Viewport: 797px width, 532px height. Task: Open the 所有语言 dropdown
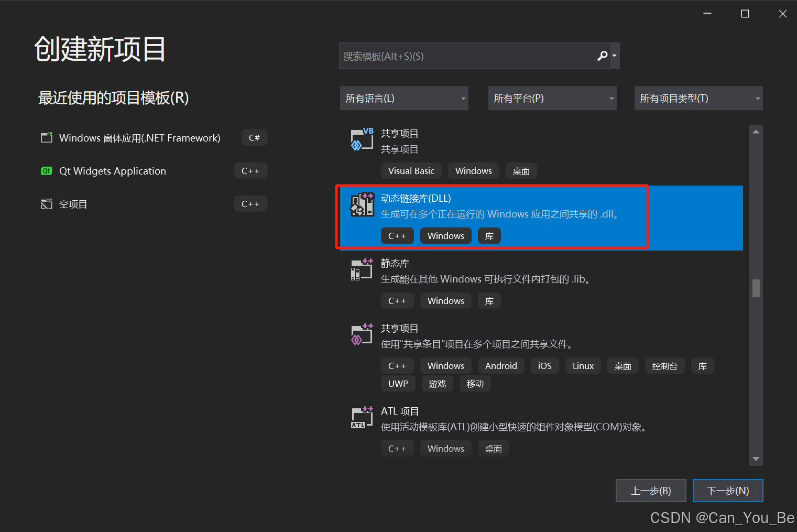coord(403,98)
